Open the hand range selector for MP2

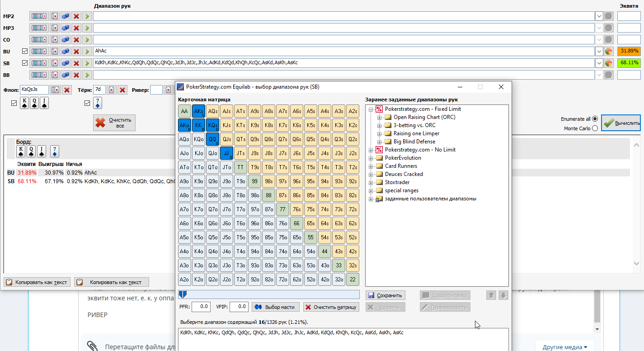point(39,16)
